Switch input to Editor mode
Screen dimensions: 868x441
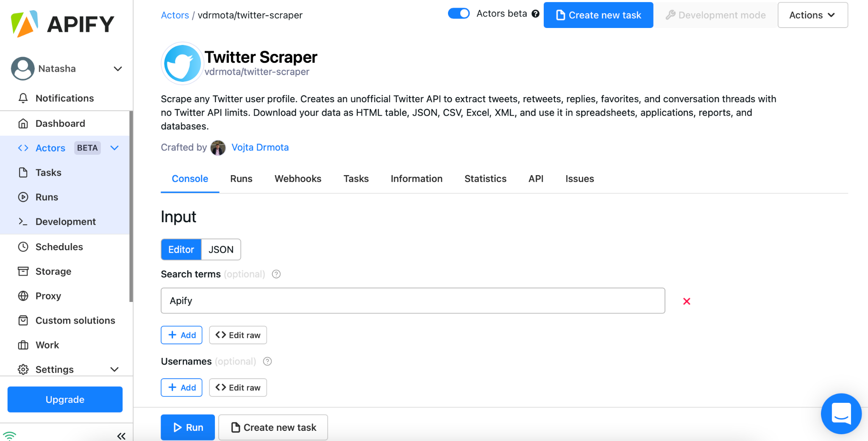(x=181, y=250)
